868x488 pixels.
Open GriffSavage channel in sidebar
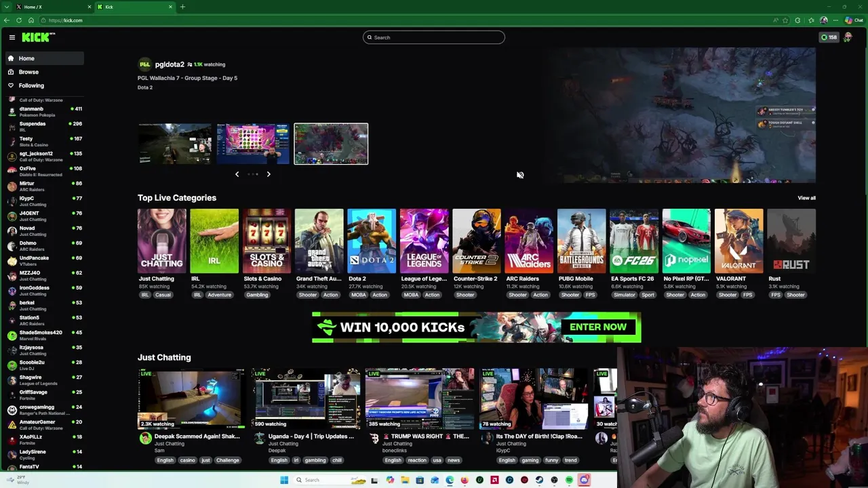(44, 394)
